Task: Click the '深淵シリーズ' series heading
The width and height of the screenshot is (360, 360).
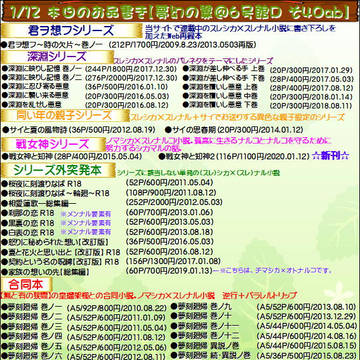Action: pos(57,57)
